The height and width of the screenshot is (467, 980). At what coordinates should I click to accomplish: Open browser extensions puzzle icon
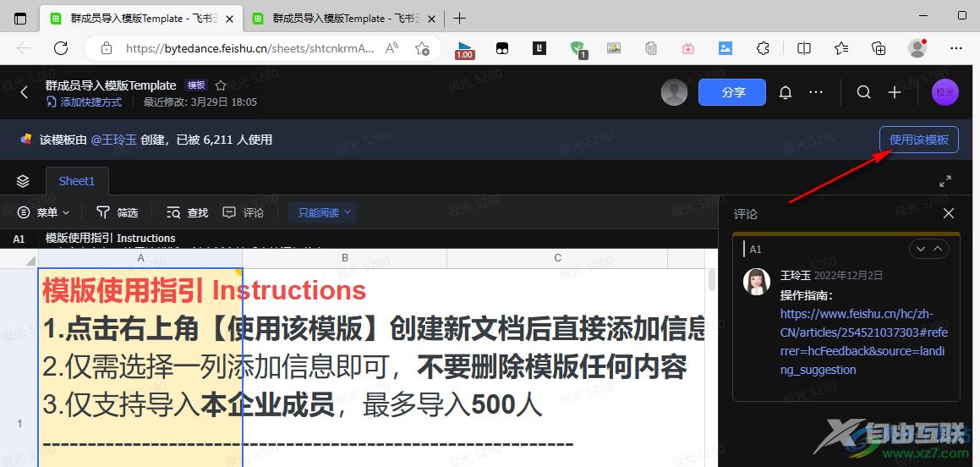[763, 48]
